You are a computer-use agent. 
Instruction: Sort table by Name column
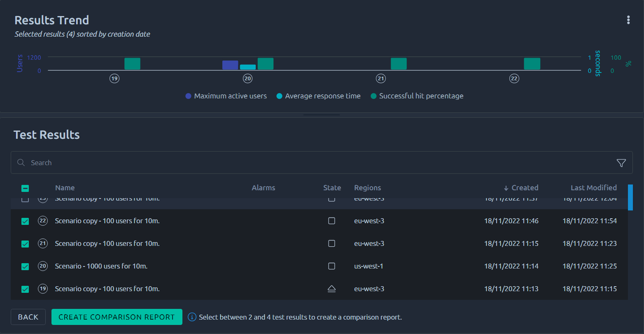pyautogui.click(x=65, y=188)
